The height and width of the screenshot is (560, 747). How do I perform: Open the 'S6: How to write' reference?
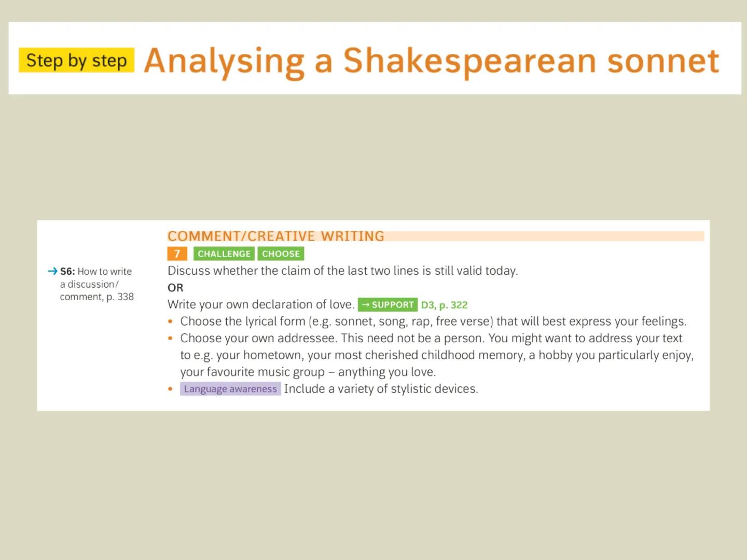click(x=96, y=271)
